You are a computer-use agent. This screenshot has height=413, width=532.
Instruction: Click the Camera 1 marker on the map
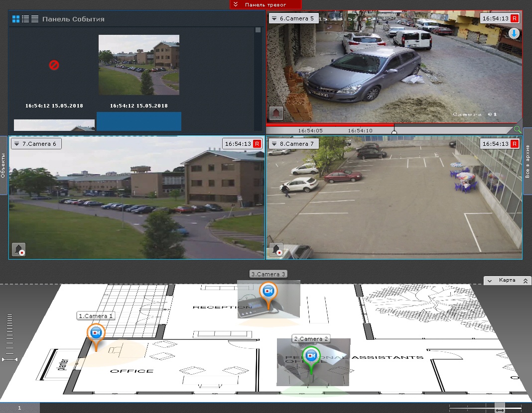[96, 333]
